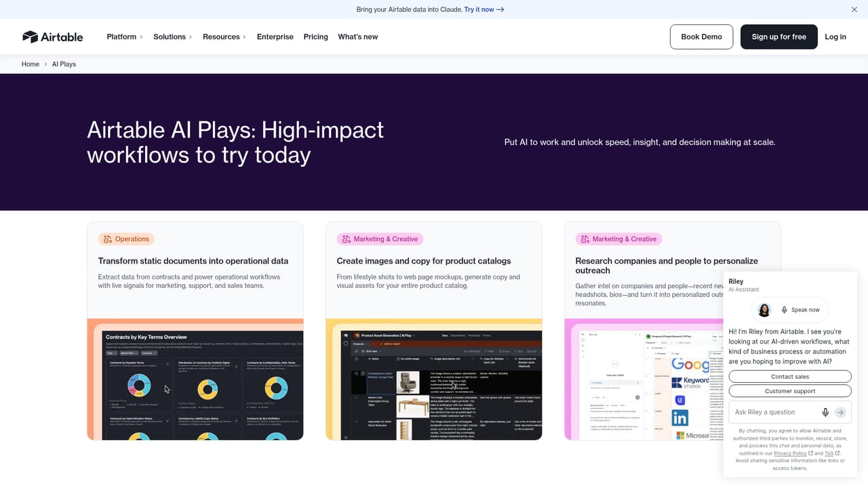Choose Customer support in the Riley chat

pyautogui.click(x=790, y=391)
